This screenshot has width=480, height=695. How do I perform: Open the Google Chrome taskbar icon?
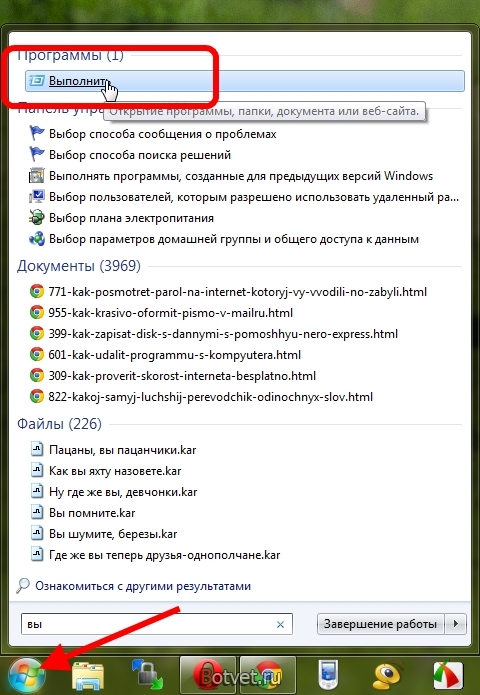pos(268,675)
